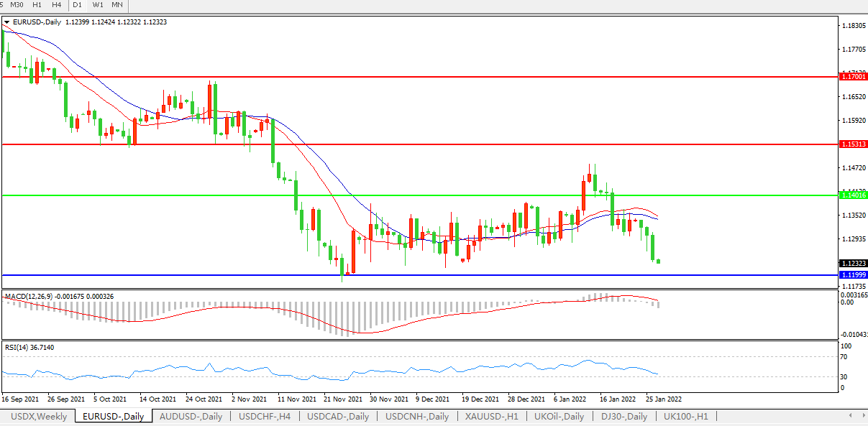Screen dimensions: 868x426
Task: Select the green 1.14016 price label
Action: (853, 195)
